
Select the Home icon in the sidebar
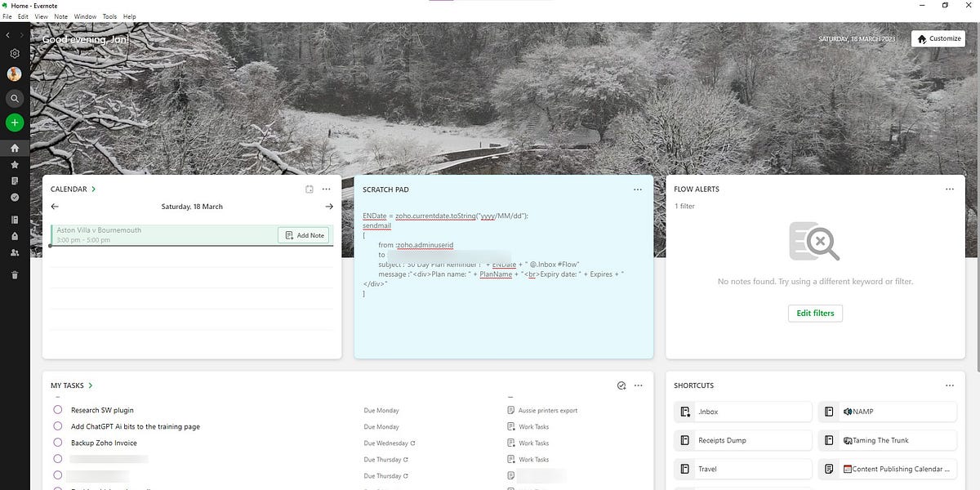click(x=13, y=148)
